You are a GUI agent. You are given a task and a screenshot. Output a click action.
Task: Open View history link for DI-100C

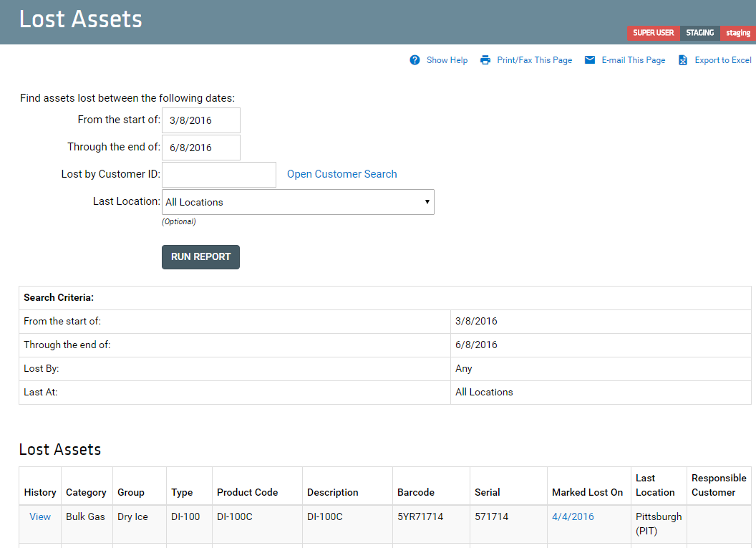point(40,516)
